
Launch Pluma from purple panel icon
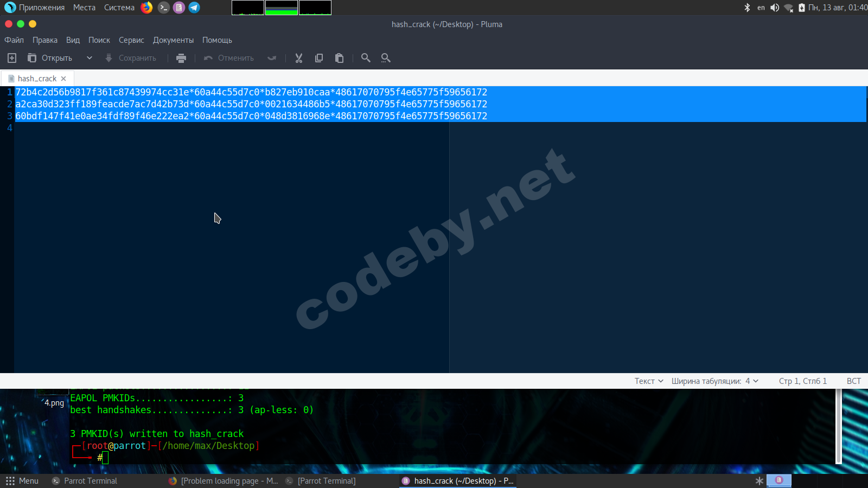[179, 8]
